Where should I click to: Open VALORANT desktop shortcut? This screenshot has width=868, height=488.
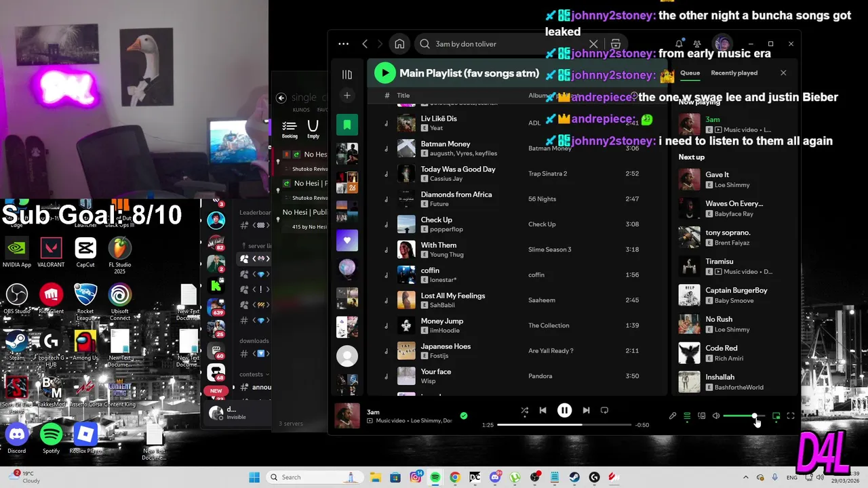51,251
